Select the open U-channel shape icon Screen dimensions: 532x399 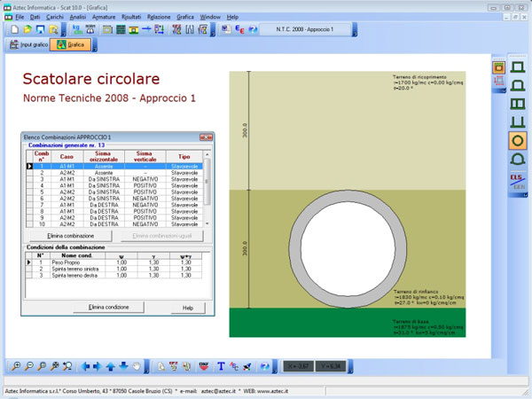coord(518,121)
